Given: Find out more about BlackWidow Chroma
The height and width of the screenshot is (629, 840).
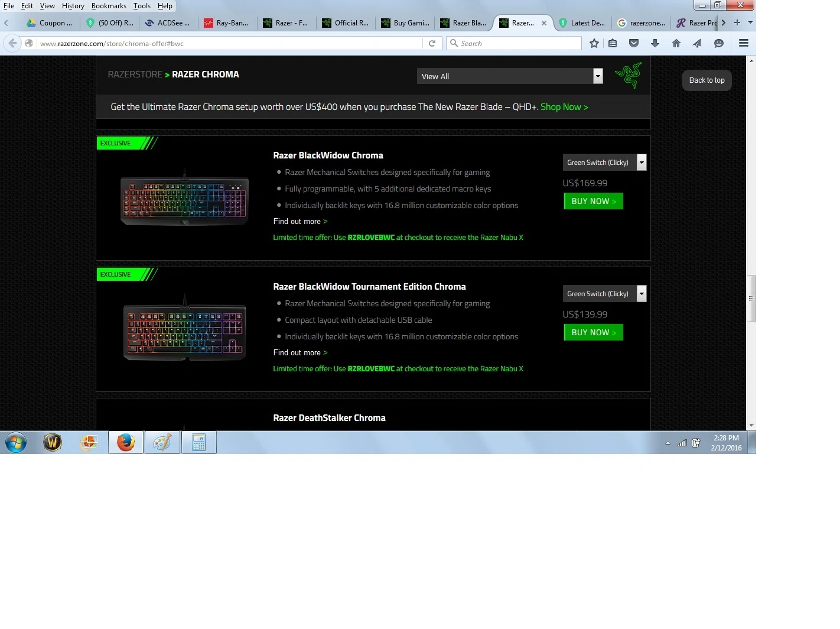Looking at the screenshot, I should coord(300,221).
